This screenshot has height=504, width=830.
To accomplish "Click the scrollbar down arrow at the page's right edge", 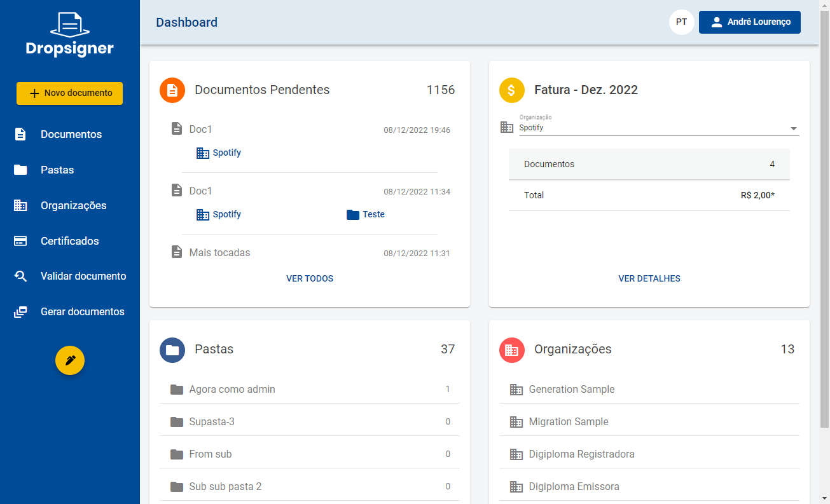I will tap(824, 498).
